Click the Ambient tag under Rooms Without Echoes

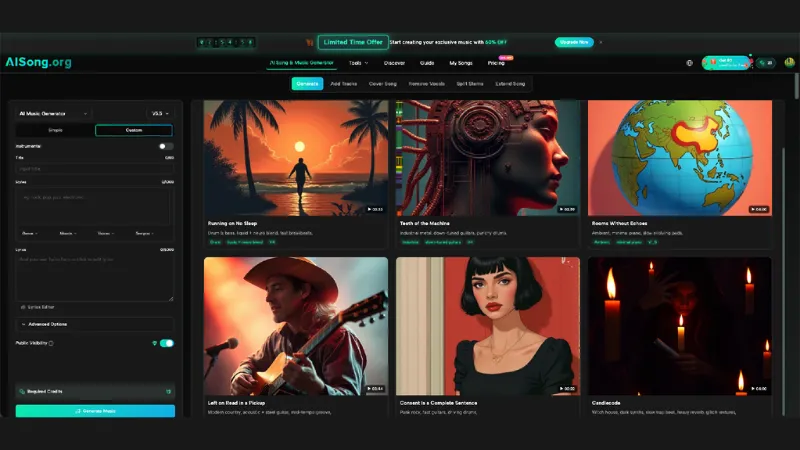coord(602,242)
